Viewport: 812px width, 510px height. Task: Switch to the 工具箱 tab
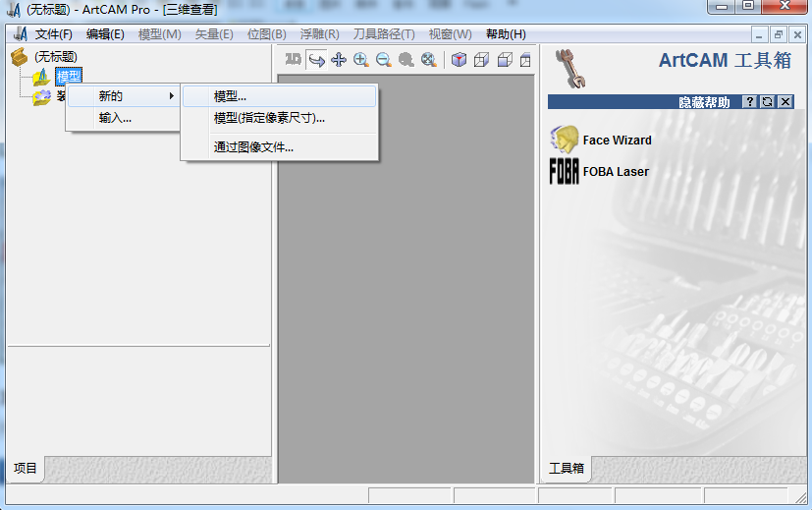[566, 469]
